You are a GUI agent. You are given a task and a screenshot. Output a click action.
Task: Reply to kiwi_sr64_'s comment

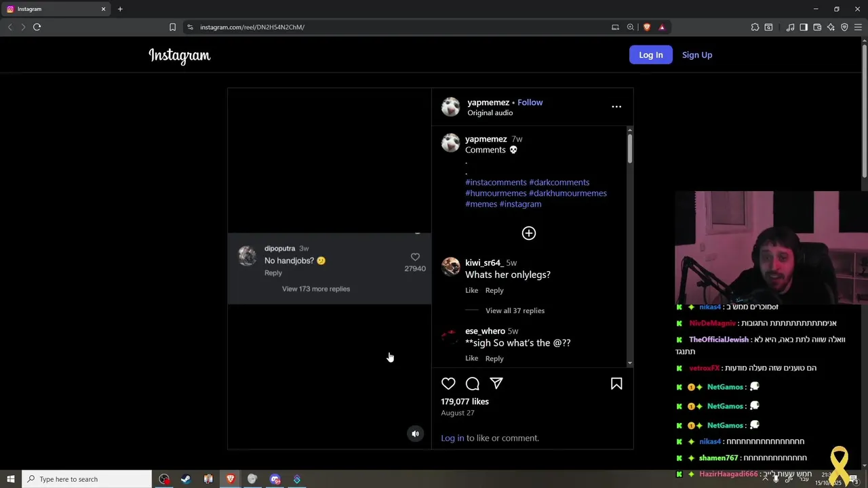pos(494,290)
